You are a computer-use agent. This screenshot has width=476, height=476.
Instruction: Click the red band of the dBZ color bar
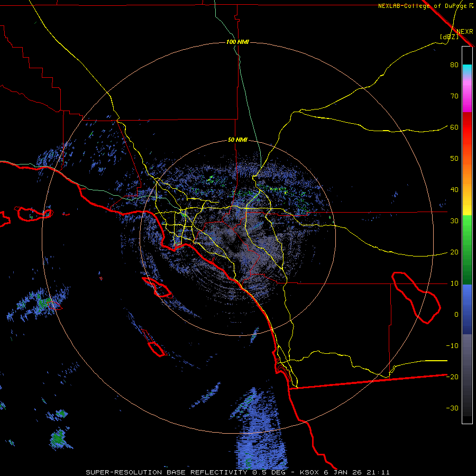tap(467, 127)
